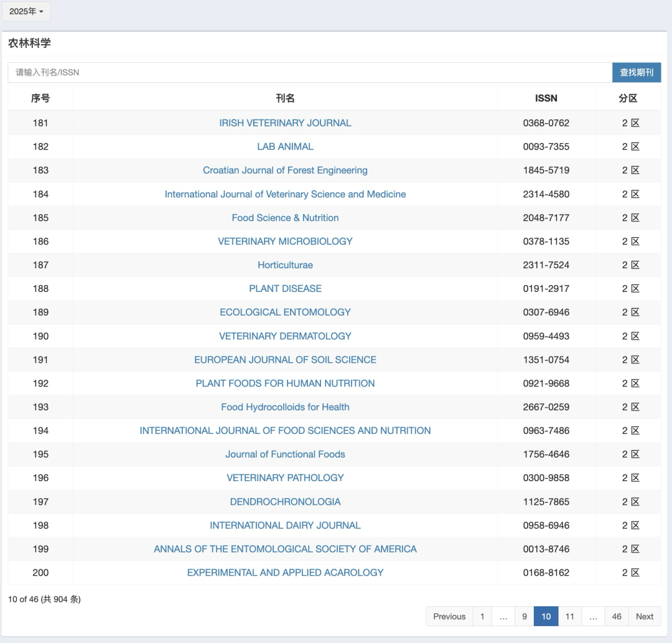Image resolution: width=672 pixels, height=643 pixels.
Task: Open Food Science & Nutrition link
Action: tap(285, 218)
